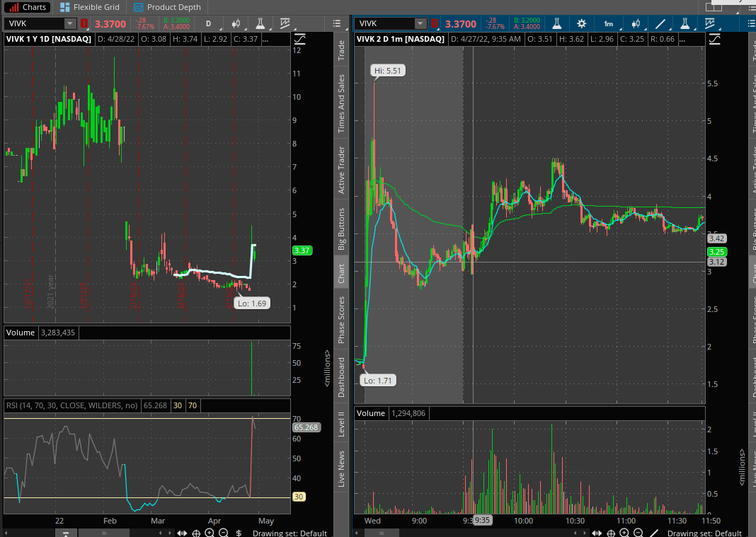Viewport: 756px width, 537px height.
Task: Click the Patterns icon in left chart toolbar
Action: [x=285, y=24]
